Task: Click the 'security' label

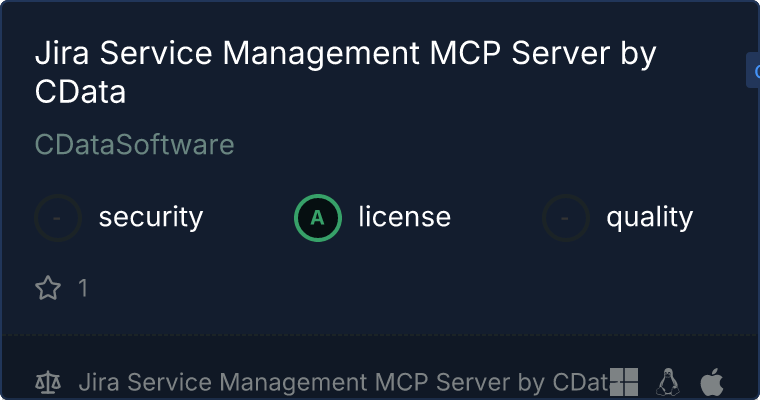Action: point(151,217)
